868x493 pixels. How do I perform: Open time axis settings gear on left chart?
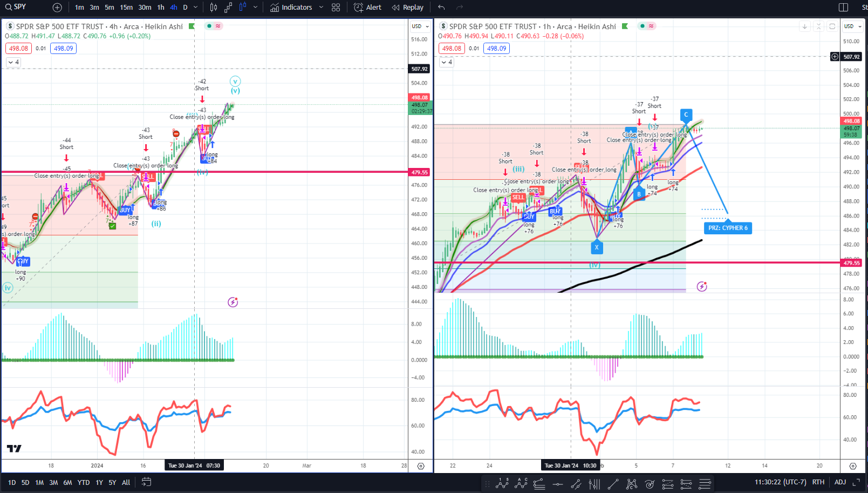[421, 466]
